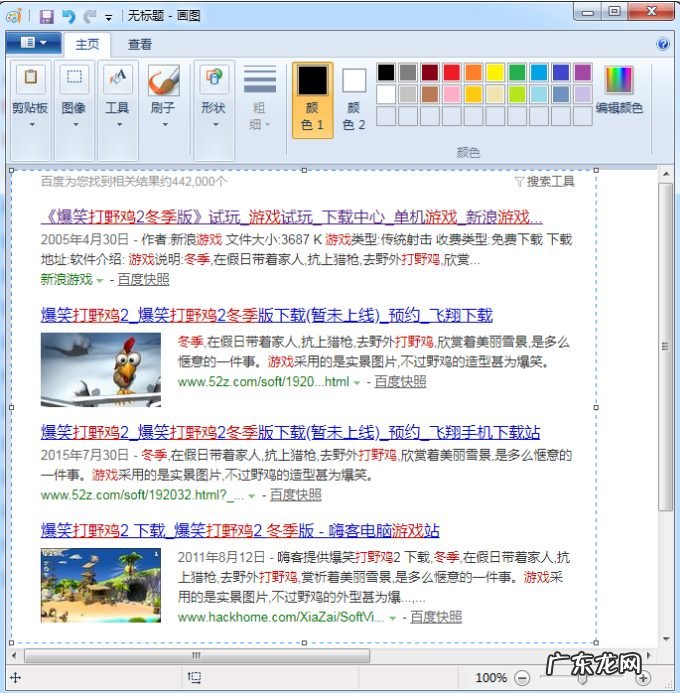Click the www.52z.com/soft/192032.html URL
The image size is (680, 693).
[x=142, y=495]
